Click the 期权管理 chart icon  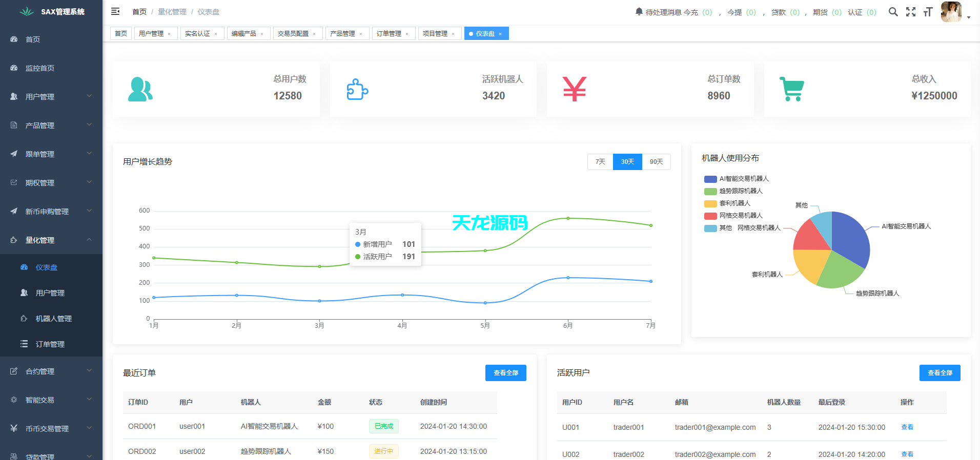click(14, 182)
